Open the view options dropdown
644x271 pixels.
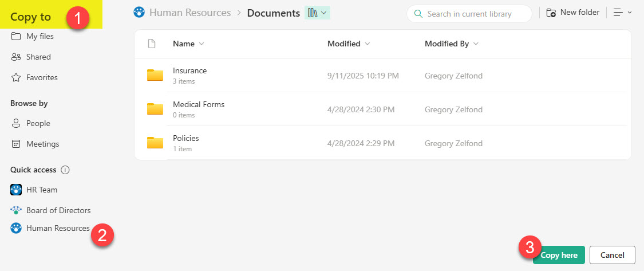(x=622, y=13)
